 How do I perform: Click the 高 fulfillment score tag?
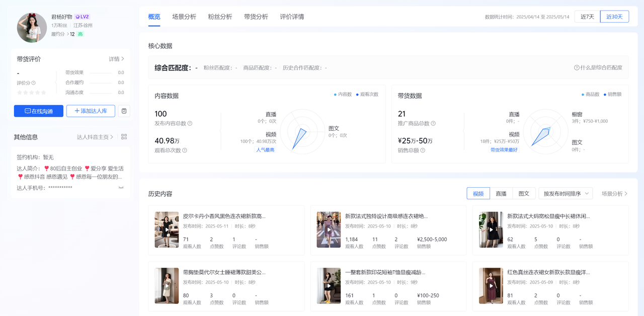click(x=80, y=34)
